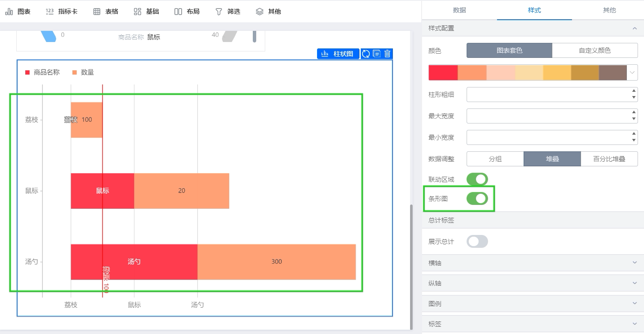Screen dimensions: 644x334
Task: Delete the chart with the trash icon
Action: 387,54
